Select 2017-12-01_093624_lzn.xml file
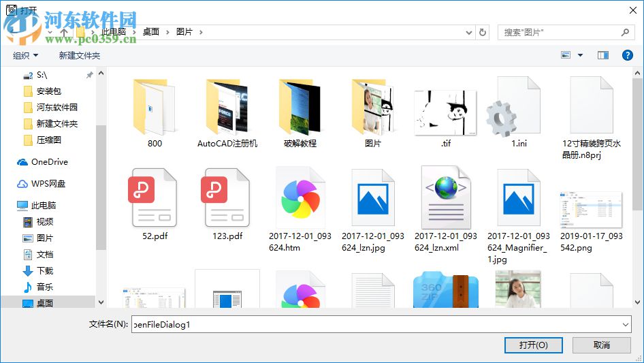Viewport: 644px width, 363px height. (446, 210)
